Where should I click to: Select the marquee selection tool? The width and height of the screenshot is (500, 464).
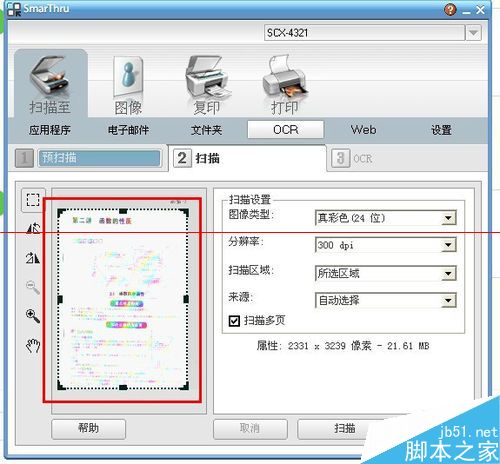33,200
